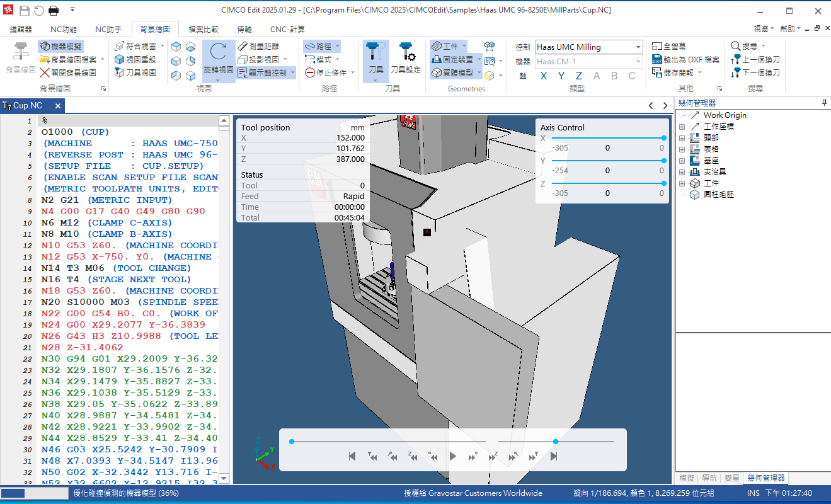Open the 檔案比較 ribbon tab
Screen dimensions: 831x504
(203, 29)
